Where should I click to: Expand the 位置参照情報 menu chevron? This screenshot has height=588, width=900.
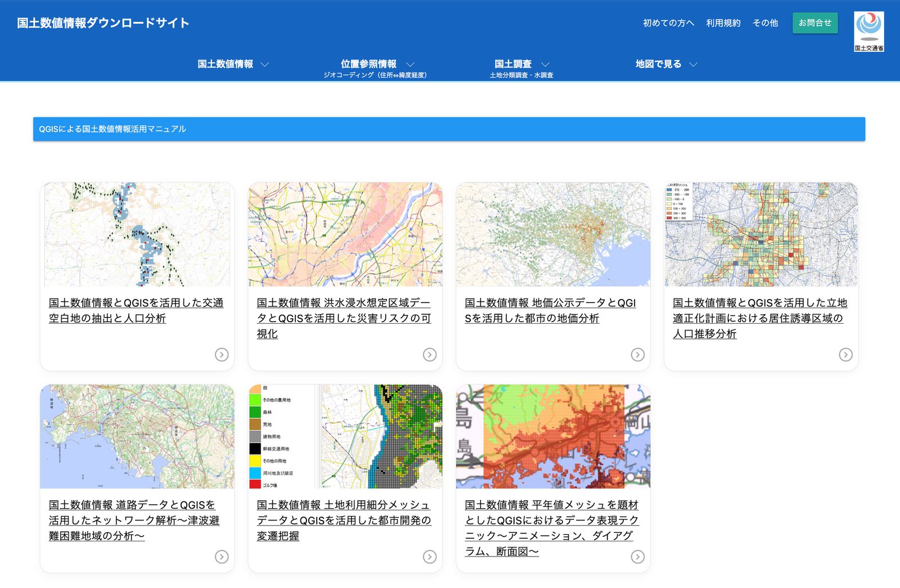point(410,65)
